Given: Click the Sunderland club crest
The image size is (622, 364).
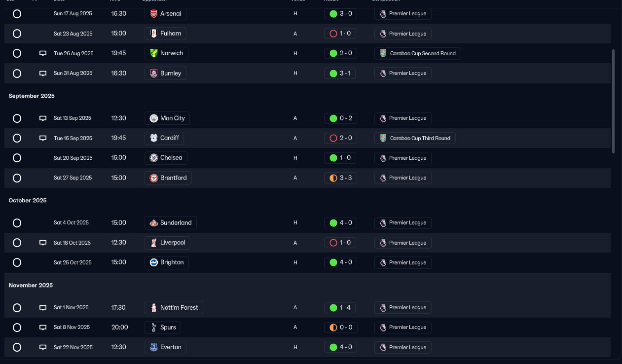Looking at the screenshot, I should (x=154, y=223).
